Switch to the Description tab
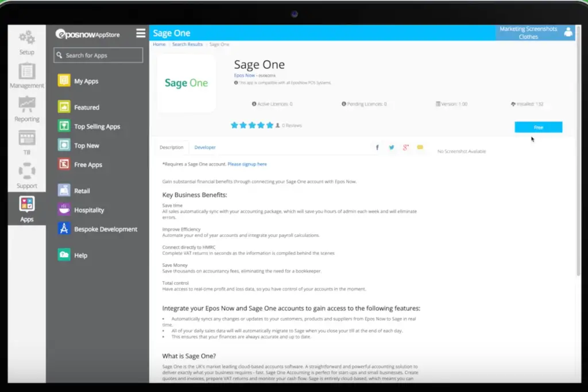The width and height of the screenshot is (588, 392). coord(171,148)
